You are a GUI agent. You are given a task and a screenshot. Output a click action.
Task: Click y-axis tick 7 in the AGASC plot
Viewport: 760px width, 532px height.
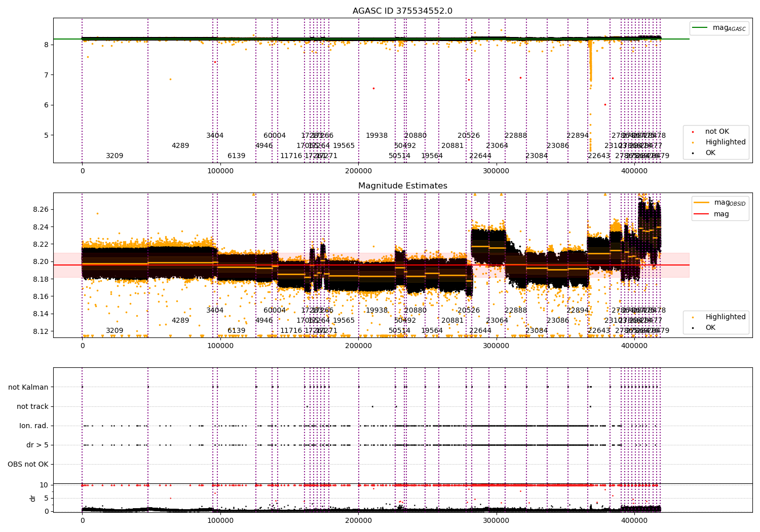click(x=47, y=75)
